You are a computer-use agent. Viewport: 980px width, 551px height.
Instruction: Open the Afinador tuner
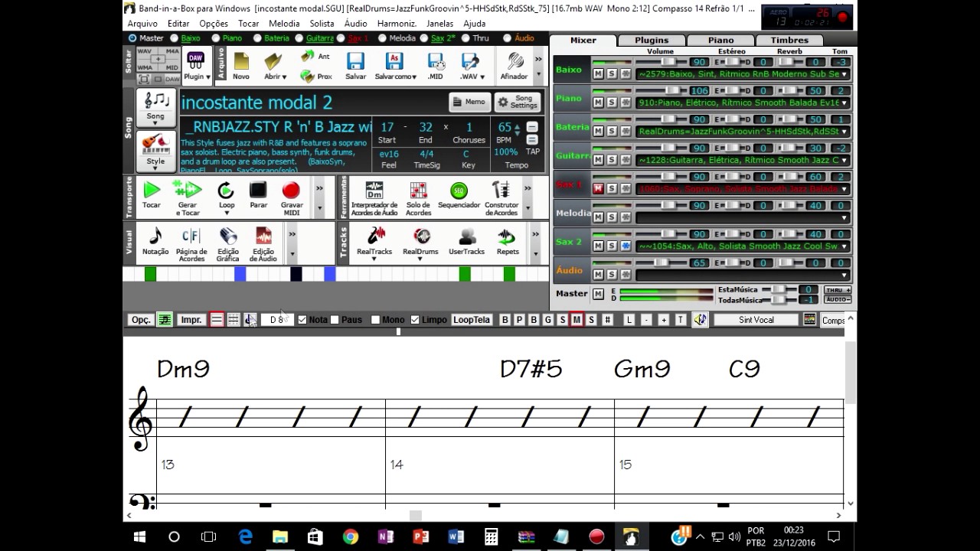pyautogui.click(x=514, y=67)
